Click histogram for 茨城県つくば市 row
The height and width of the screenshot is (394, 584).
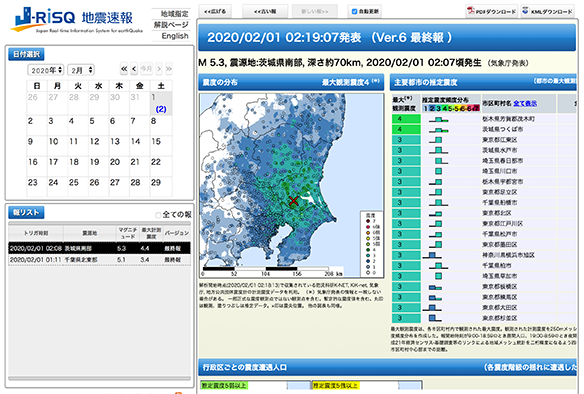(438, 130)
